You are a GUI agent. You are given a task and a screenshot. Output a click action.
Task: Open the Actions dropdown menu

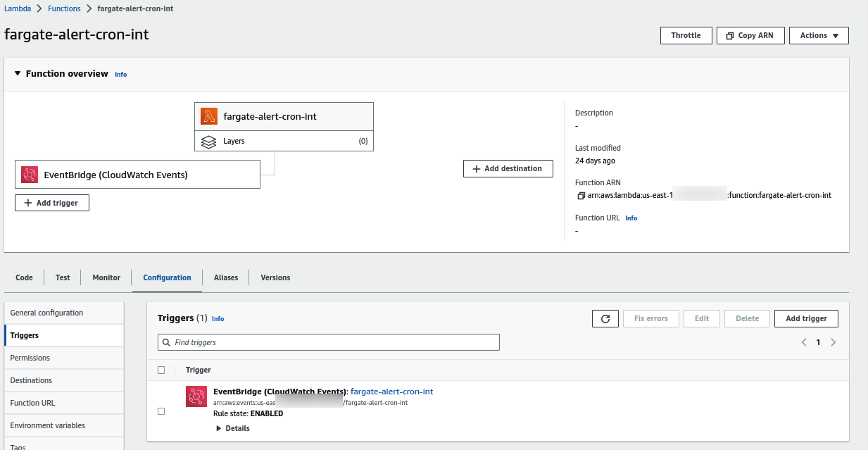coord(819,35)
